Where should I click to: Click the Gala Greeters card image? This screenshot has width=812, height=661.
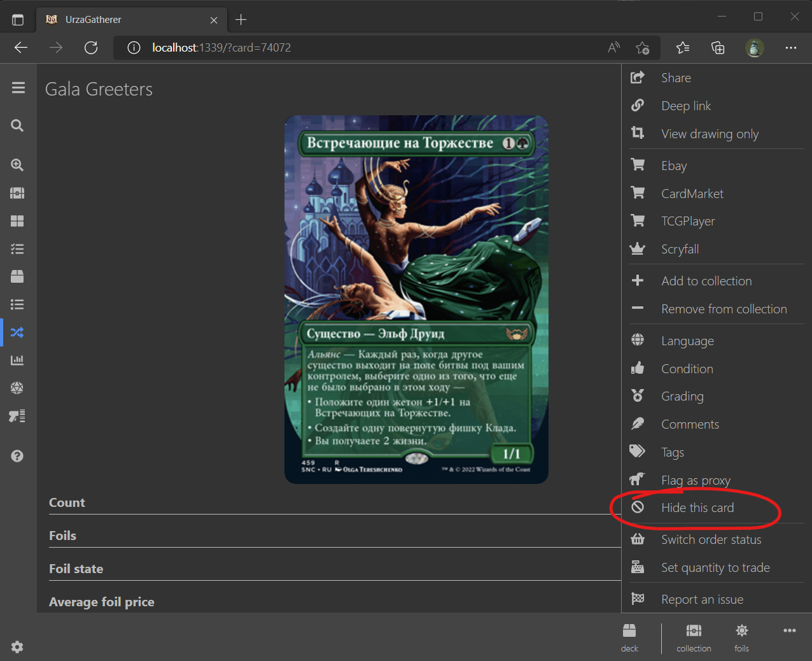click(x=416, y=299)
